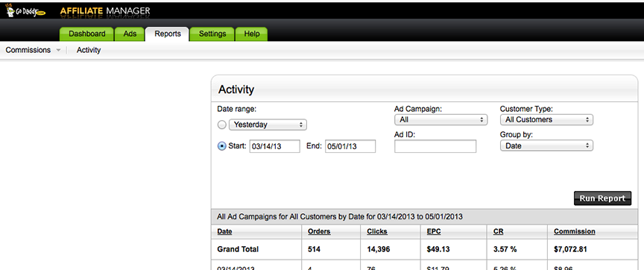
Task: Open the Ads tab
Action: coord(130,34)
